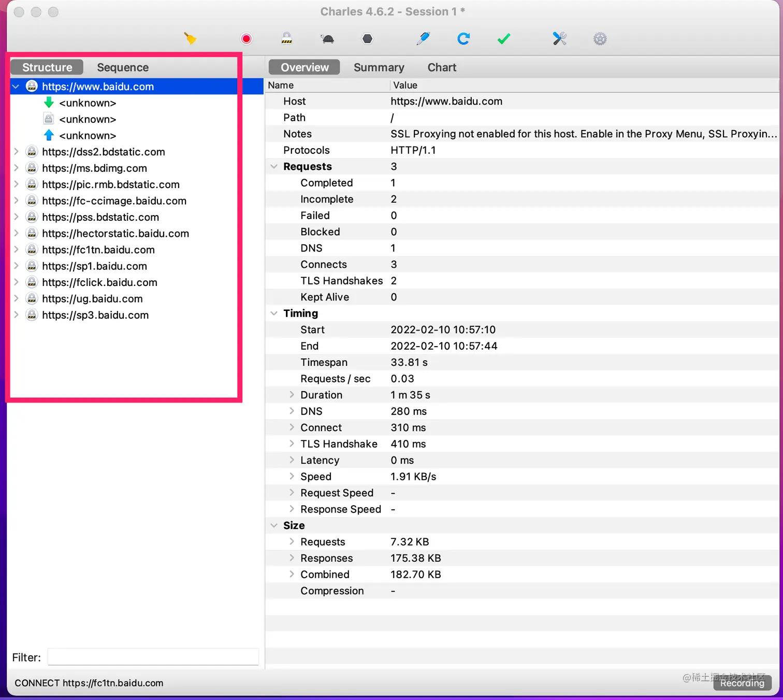
Task: Expand the Combined size row
Action: 292,575
